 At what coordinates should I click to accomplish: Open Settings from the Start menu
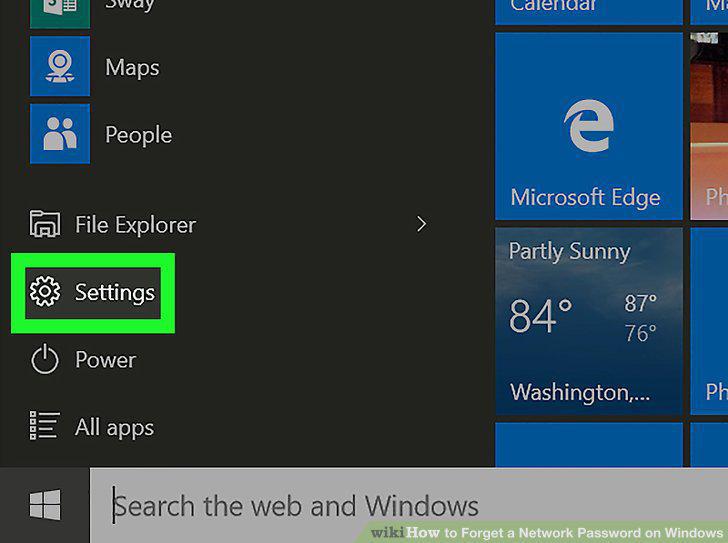tap(93, 293)
